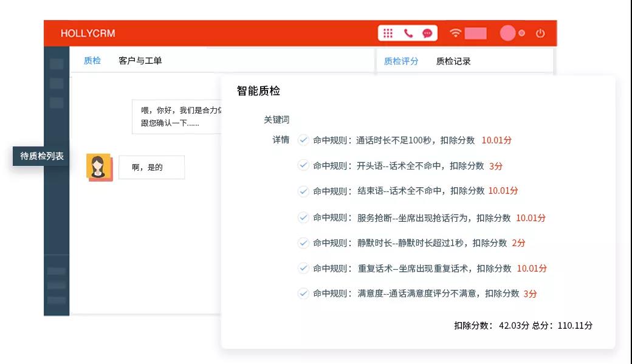Screen dimensions: 632x364
Task: Open the dial pad grid icon
Action: pyautogui.click(x=388, y=33)
